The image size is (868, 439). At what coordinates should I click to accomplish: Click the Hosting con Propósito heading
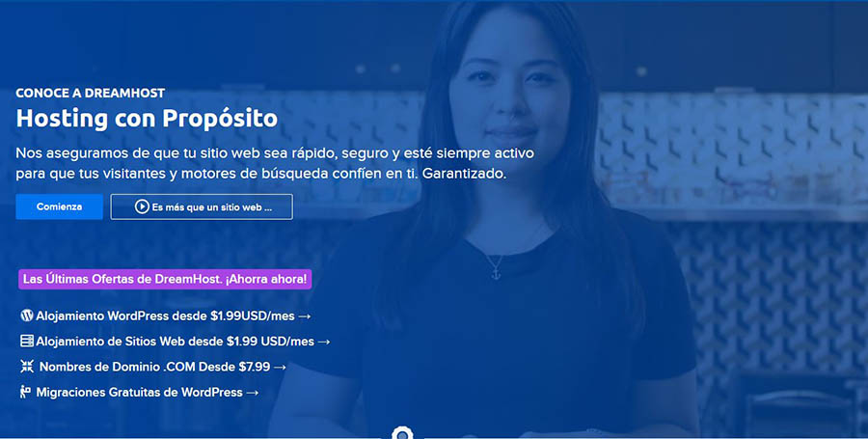(147, 119)
